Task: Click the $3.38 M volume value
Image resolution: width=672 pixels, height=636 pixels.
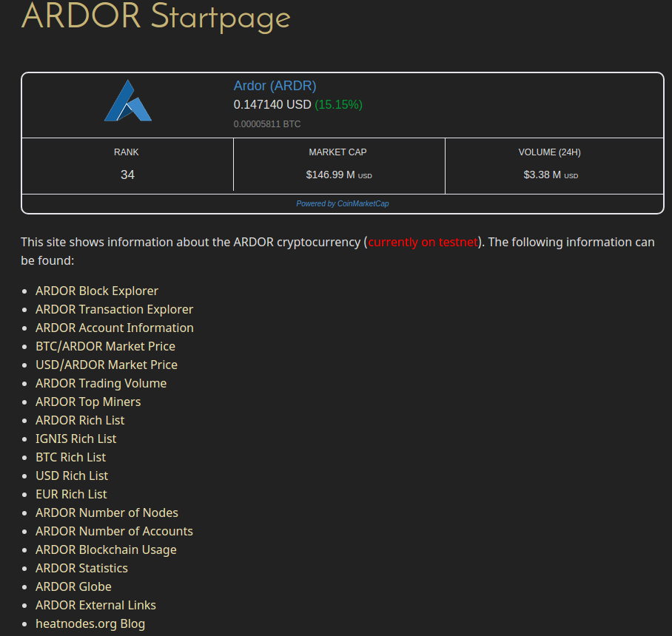Action: pyautogui.click(x=551, y=175)
